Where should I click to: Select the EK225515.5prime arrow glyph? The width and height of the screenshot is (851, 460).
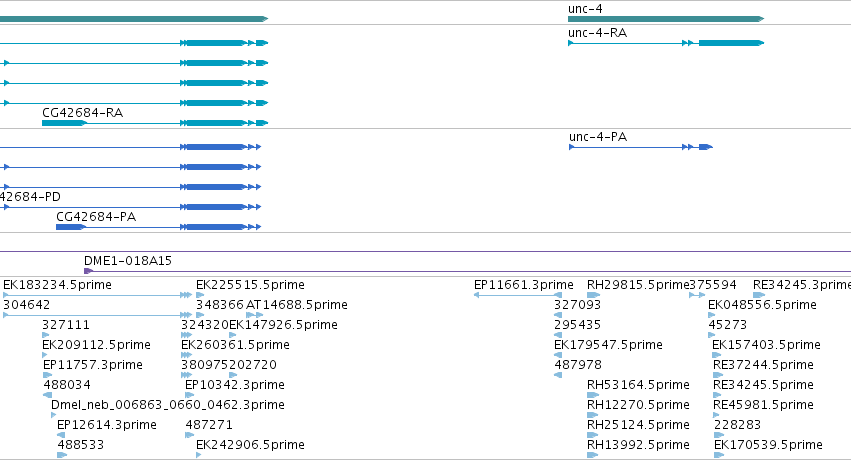coord(200,295)
